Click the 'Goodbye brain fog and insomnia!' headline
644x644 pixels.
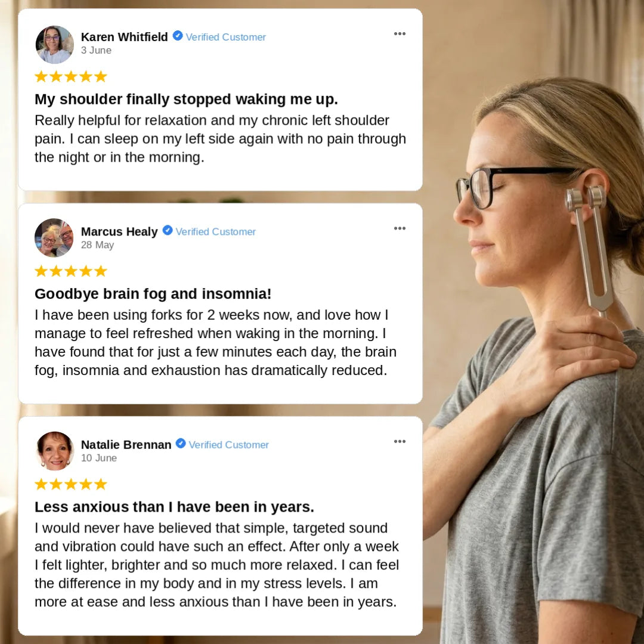click(153, 294)
